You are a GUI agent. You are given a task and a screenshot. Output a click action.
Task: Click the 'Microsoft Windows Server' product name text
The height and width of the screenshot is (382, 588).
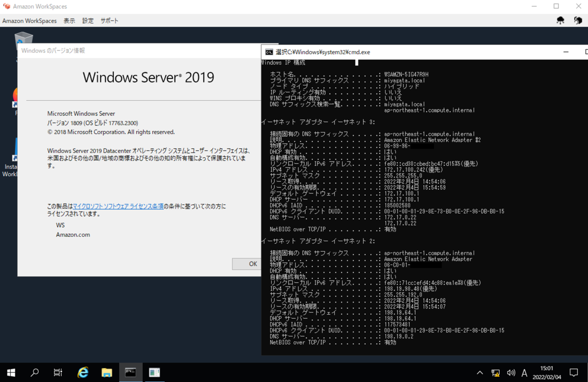(81, 113)
